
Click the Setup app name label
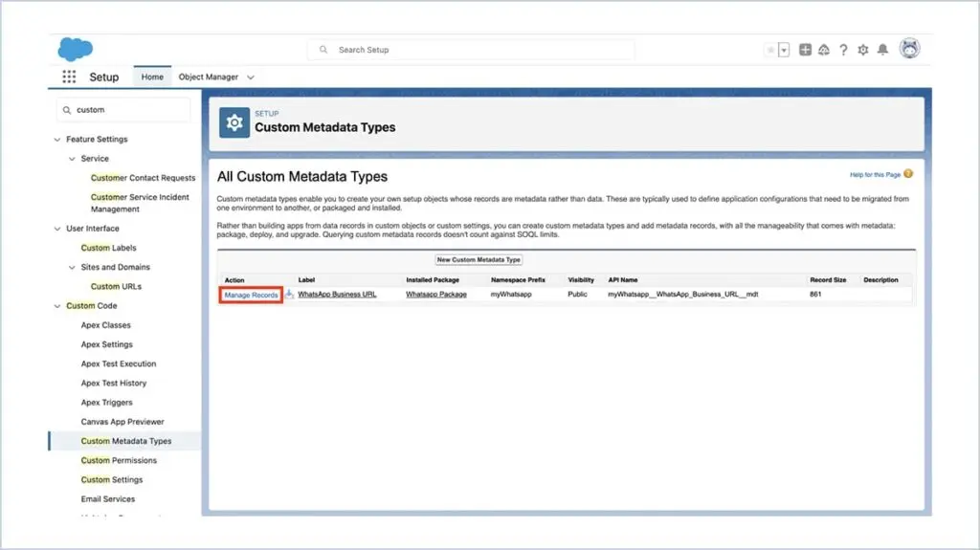103,77
